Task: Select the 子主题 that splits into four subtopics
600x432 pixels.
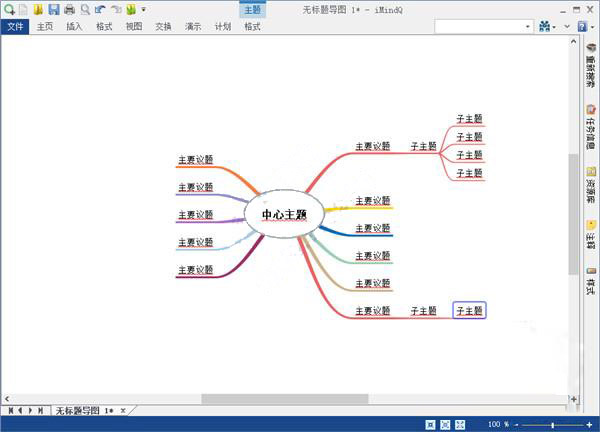Action: point(423,146)
